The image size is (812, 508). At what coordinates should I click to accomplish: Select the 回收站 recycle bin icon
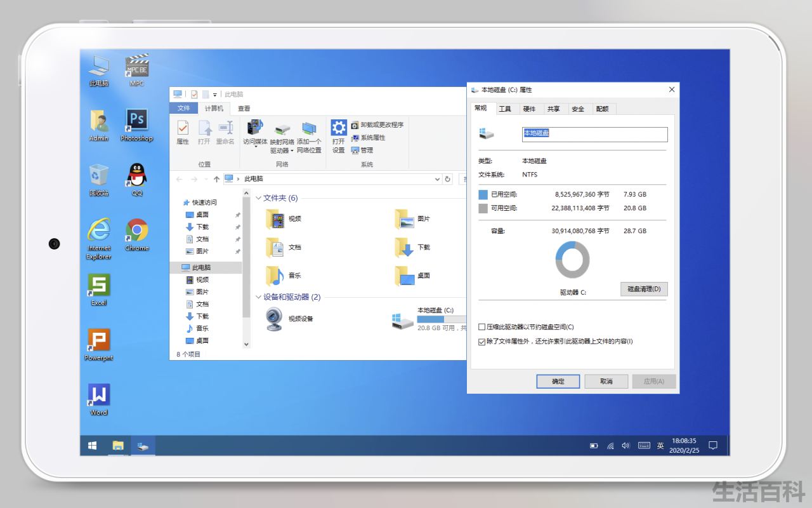click(98, 180)
